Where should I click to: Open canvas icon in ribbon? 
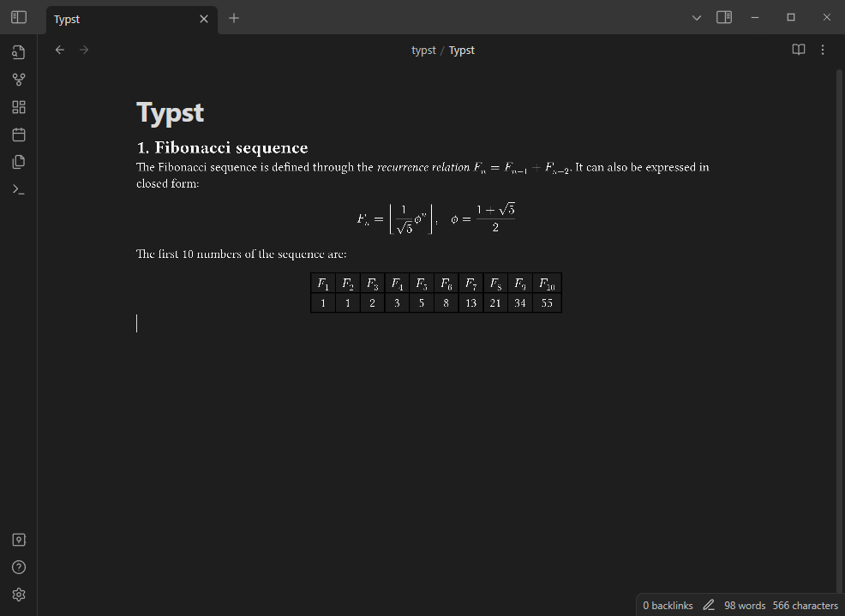[19, 107]
